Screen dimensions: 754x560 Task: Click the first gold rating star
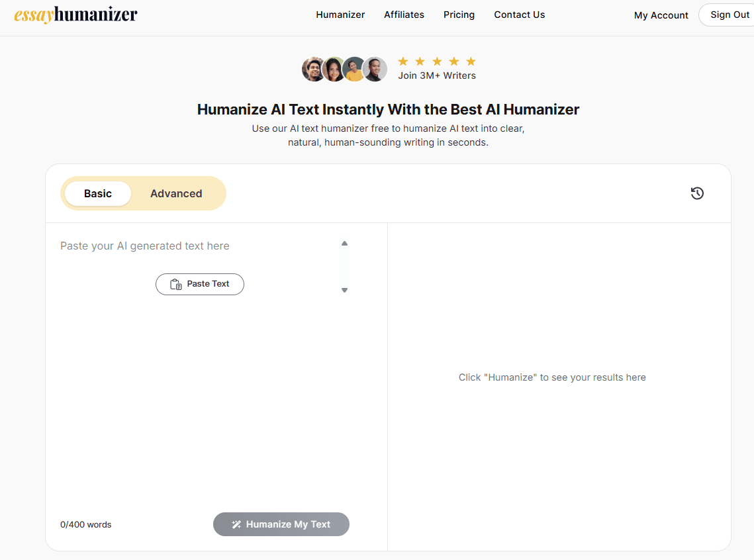coord(403,61)
